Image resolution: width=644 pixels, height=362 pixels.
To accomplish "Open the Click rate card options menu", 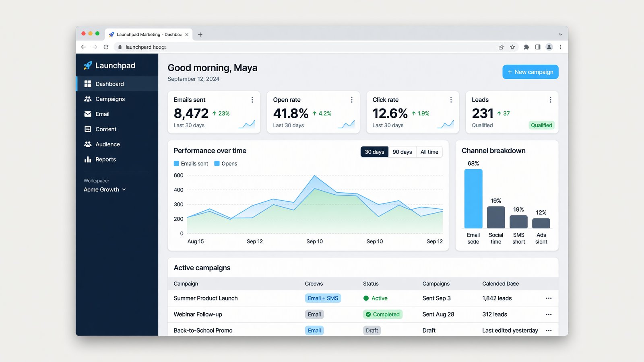I will click(451, 100).
